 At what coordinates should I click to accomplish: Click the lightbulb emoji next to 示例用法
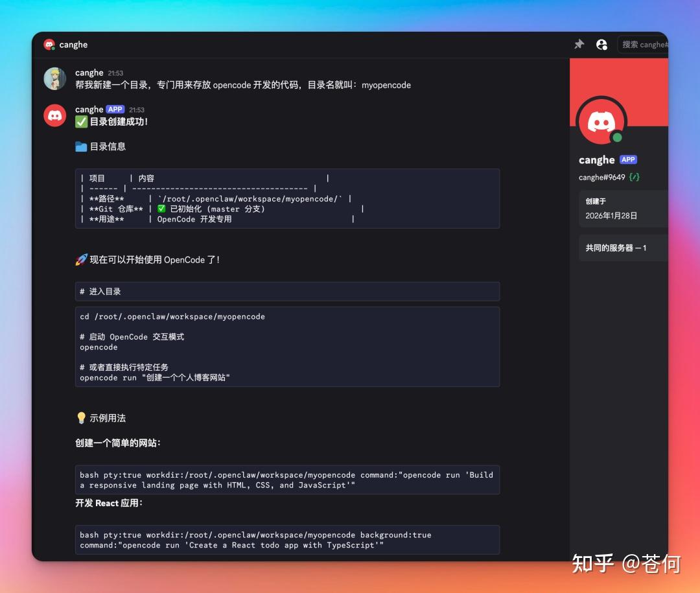coord(80,418)
